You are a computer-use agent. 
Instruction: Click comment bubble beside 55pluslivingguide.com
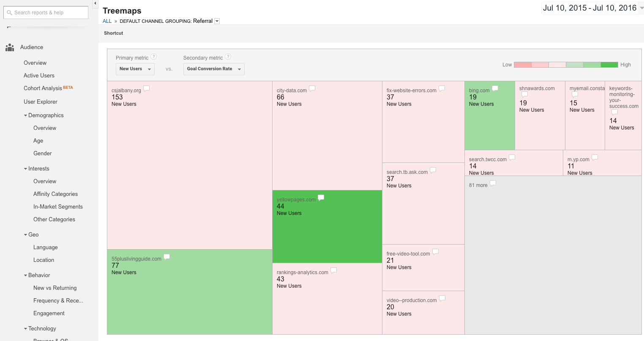click(167, 257)
